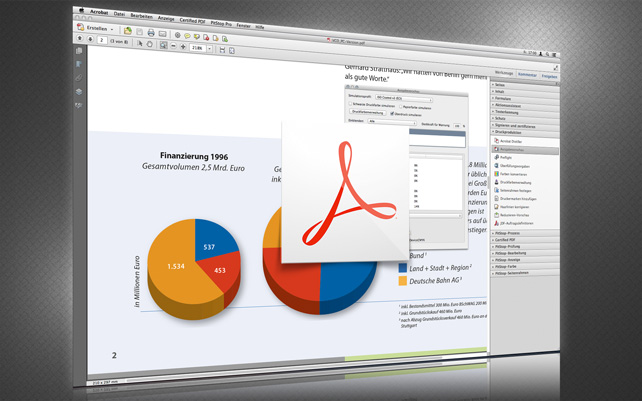This screenshot has width=642, height=401.
Task: Switch to the Werkzeuge tab
Action: (504, 73)
